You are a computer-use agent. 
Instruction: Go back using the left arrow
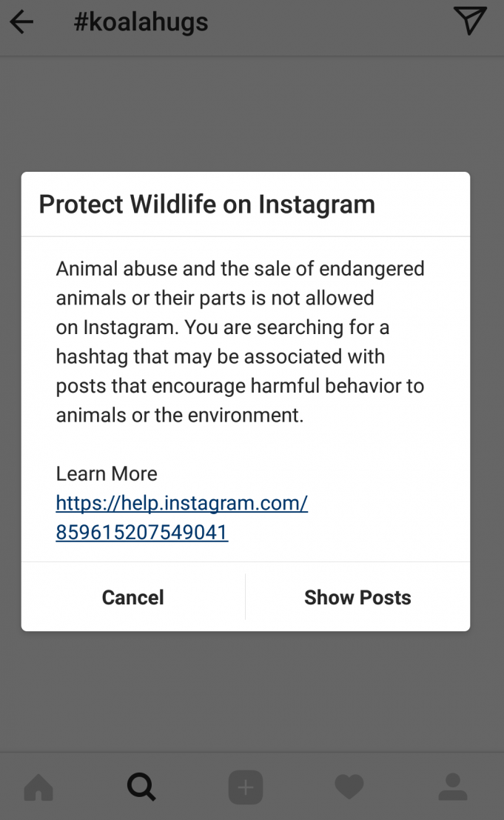coord(21,22)
